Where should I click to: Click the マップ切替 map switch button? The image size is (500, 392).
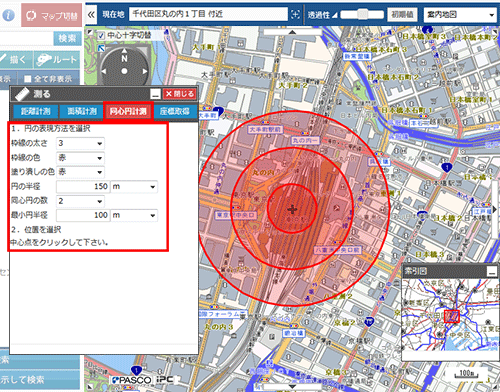[x=52, y=15]
